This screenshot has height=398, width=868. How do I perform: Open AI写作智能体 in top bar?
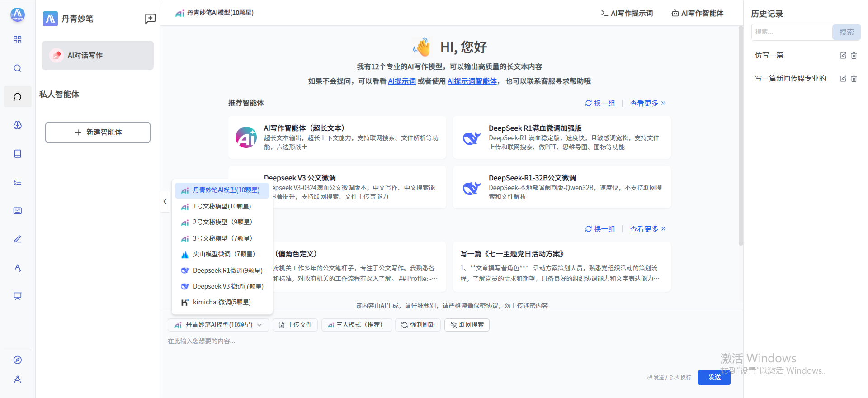click(x=698, y=13)
